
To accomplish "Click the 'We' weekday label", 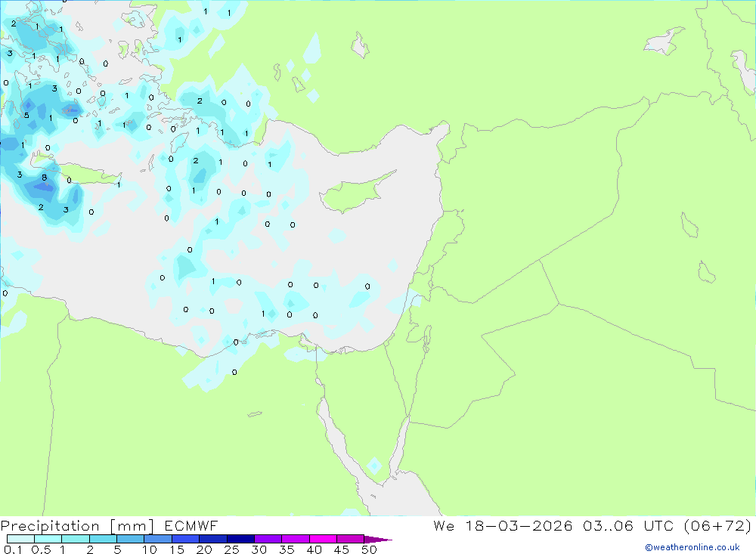I will click(x=444, y=525).
